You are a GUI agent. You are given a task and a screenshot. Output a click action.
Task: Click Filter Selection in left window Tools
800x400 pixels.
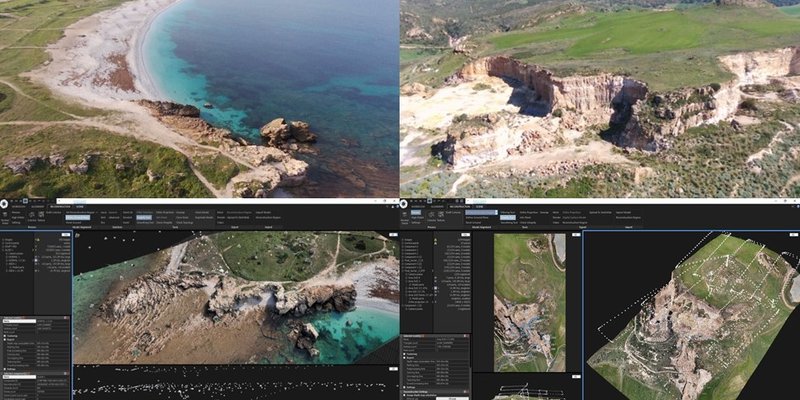point(144,212)
